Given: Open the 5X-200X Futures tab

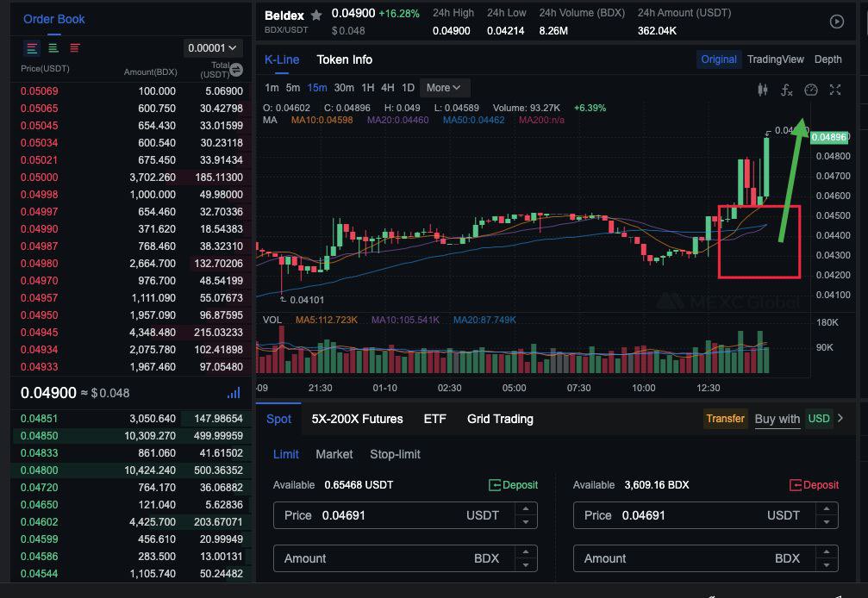Looking at the screenshot, I should point(357,419).
